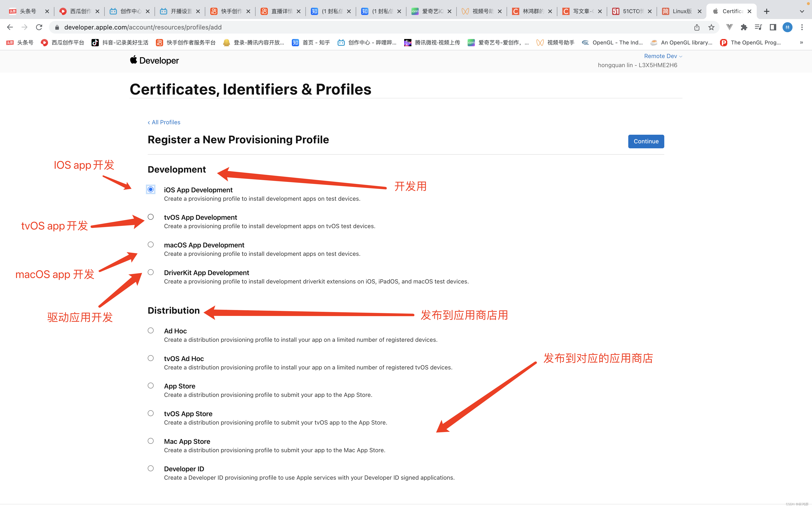Click the share page icon

pos(697,27)
